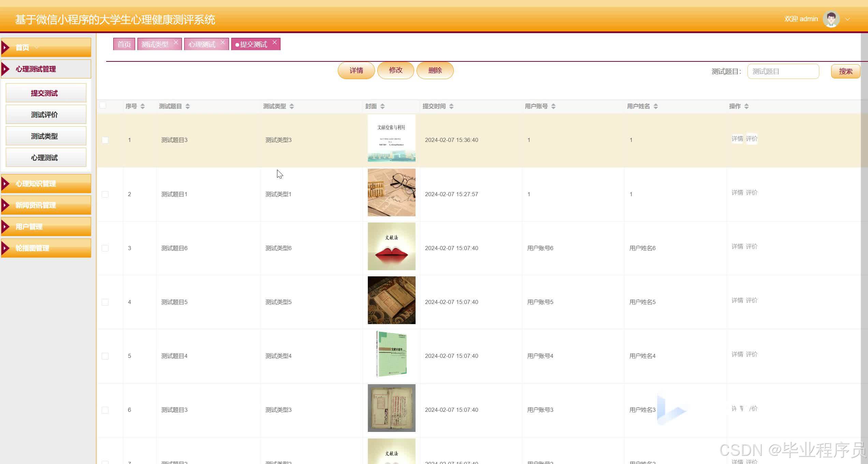Screen dimensions: 868x464
Task: Close the 测试类型 tab
Action: 176,42
